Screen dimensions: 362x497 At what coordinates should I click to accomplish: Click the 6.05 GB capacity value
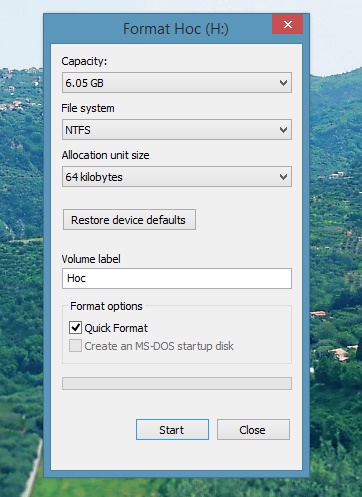[84, 83]
